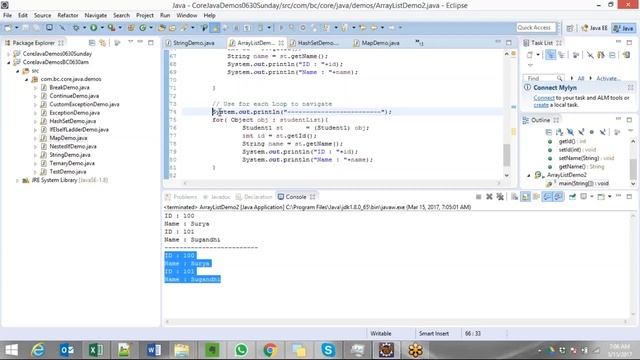640x360 pixels.
Task: Click the All filter link in Task List
Action: click(x=580, y=78)
